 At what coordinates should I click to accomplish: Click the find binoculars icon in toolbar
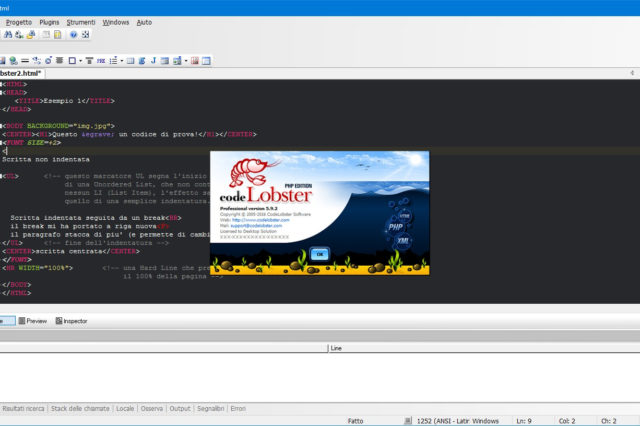[9, 34]
